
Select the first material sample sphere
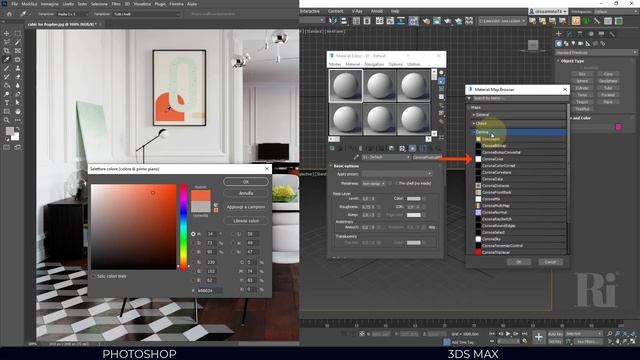345,85
